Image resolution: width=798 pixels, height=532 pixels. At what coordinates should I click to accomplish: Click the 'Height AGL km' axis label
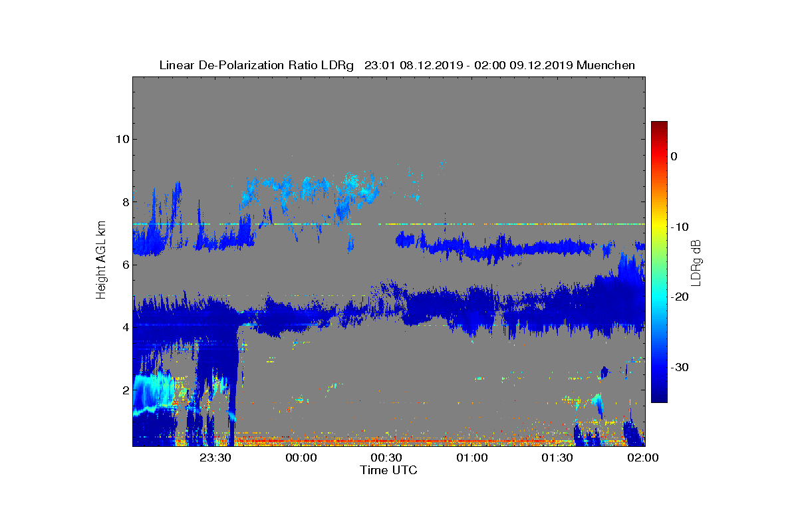102,261
